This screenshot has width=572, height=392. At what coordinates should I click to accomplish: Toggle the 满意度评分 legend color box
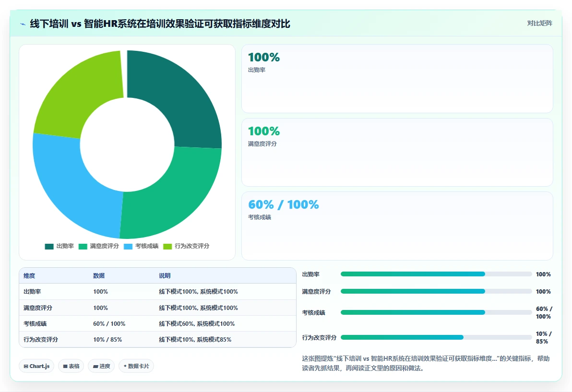[x=83, y=247]
